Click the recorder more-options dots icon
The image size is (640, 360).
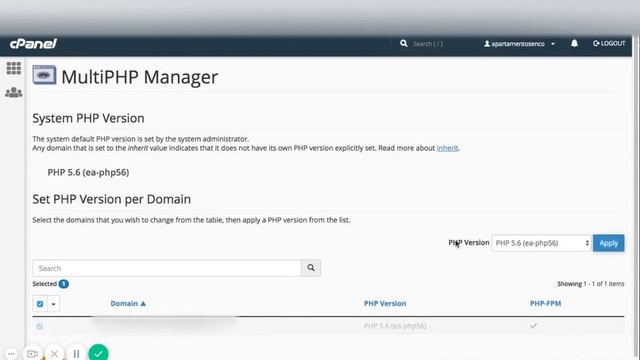pyautogui.click(x=11, y=354)
